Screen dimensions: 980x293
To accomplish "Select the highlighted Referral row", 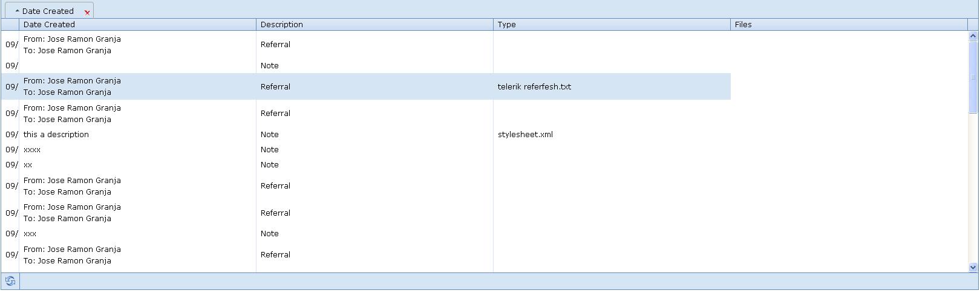I will click(365, 87).
